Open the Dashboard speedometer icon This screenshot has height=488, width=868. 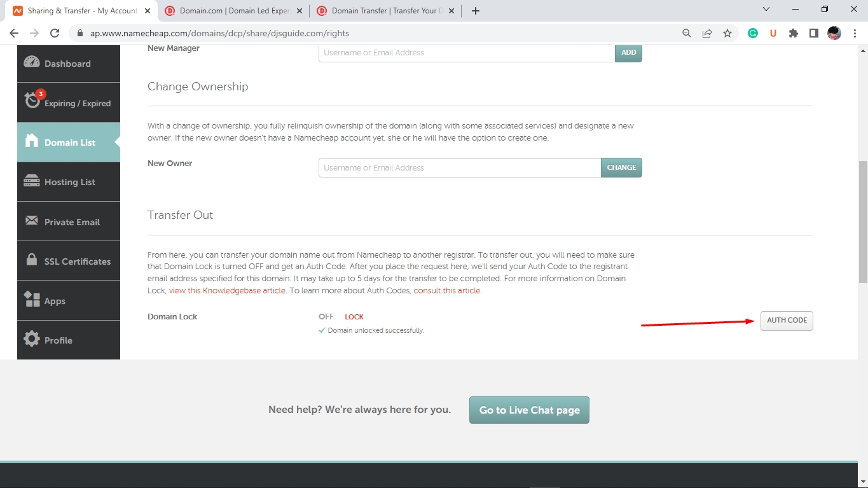pyautogui.click(x=32, y=62)
